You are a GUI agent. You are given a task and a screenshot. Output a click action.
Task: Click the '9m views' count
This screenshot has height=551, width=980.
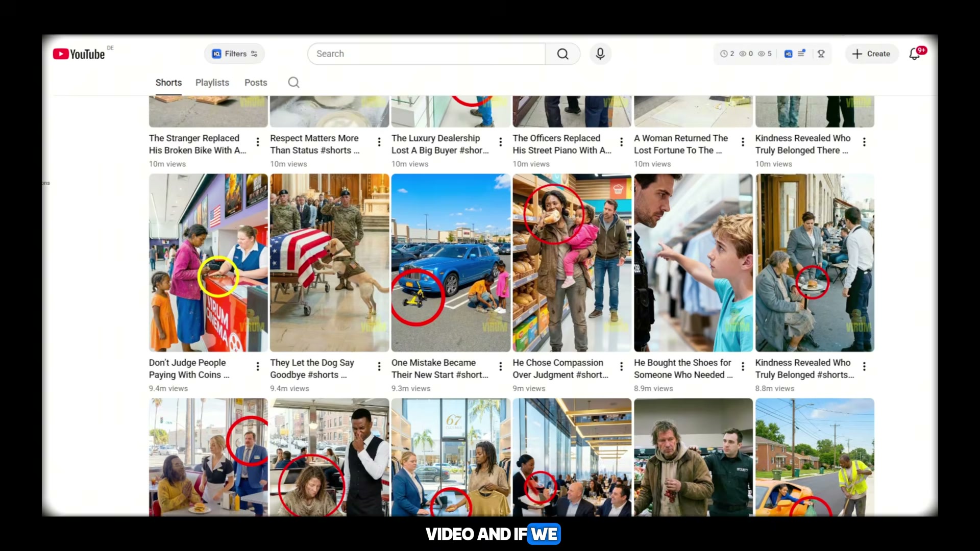[529, 389]
